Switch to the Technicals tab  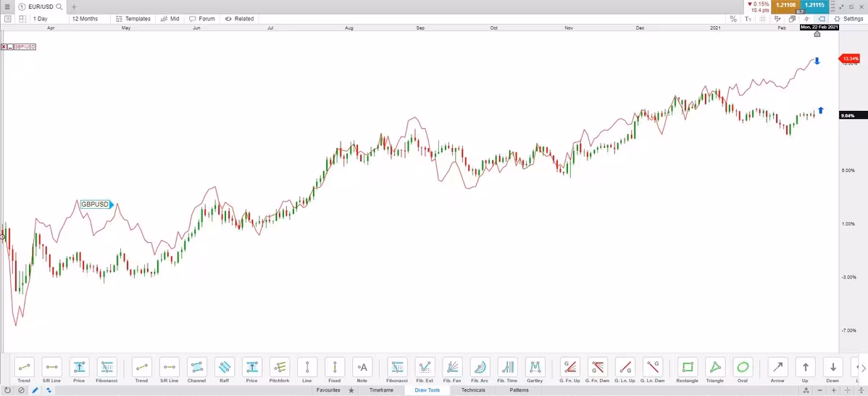(473, 390)
